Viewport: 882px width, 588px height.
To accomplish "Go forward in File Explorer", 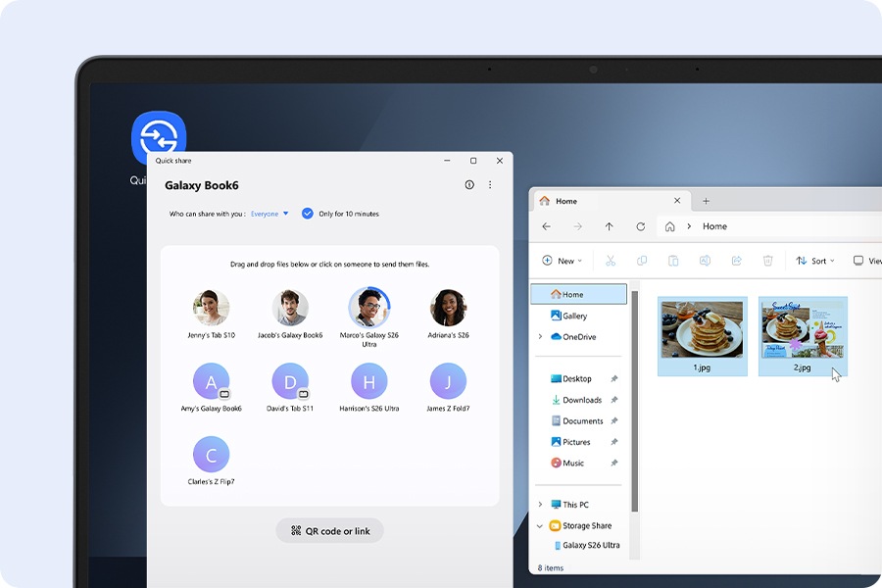I will (577, 226).
